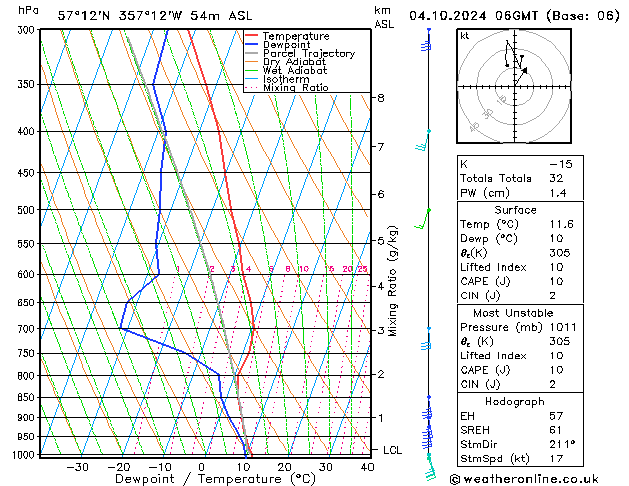The height and width of the screenshot is (486, 629).
Task: Click the 'Wet Adiabat' legend label
Action: (295, 71)
